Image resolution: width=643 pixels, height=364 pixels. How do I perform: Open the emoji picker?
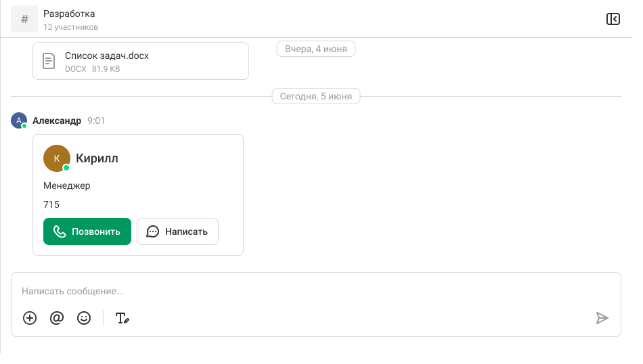click(x=84, y=318)
